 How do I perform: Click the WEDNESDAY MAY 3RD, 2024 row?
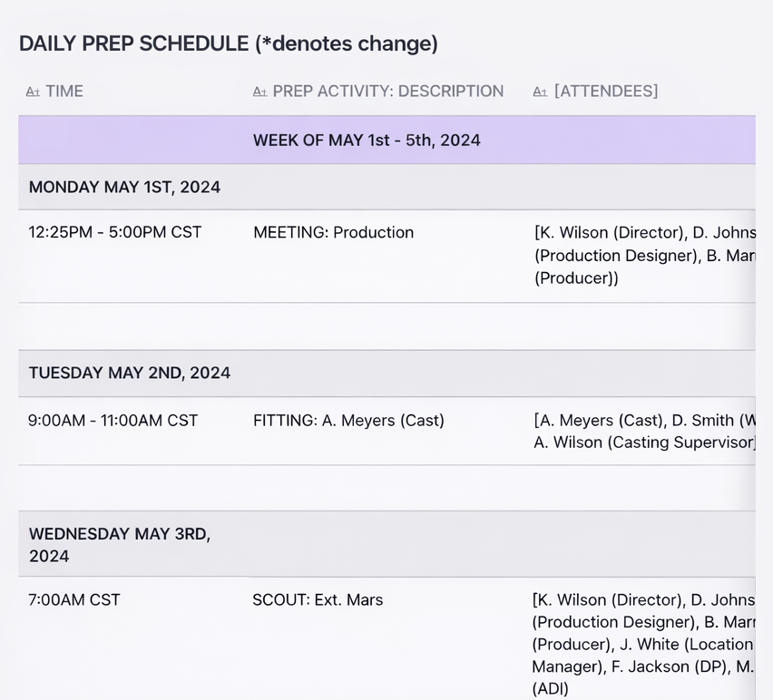pos(120,544)
